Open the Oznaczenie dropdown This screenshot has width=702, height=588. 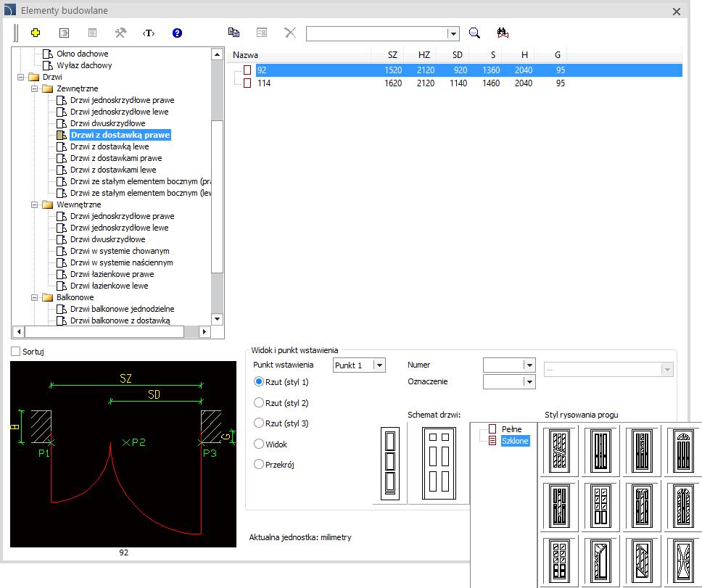pyautogui.click(x=529, y=381)
